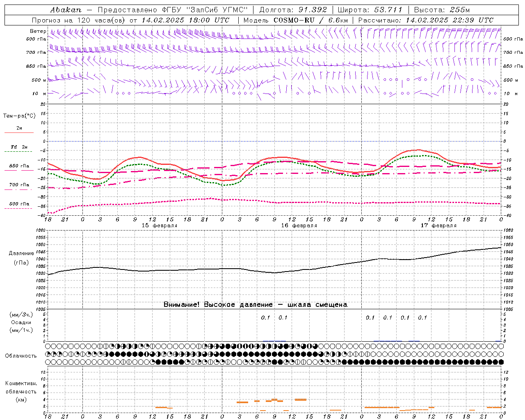Click the 'Ветер' wind panel label
Image resolution: width=525 pixels, height=420 pixels.
[x=38, y=31]
